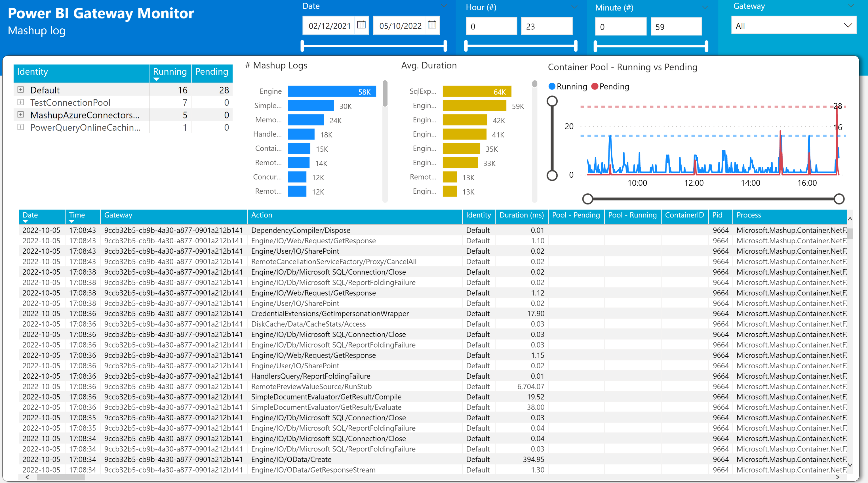This screenshot has width=868, height=483.
Task: Open end date calendar picker icon
Action: [x=432, y=25]
